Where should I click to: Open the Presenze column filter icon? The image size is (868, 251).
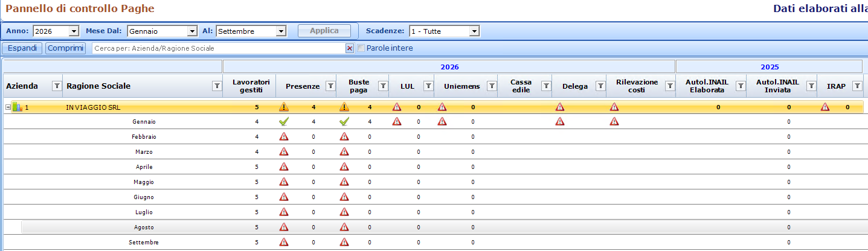click(330, 86)
